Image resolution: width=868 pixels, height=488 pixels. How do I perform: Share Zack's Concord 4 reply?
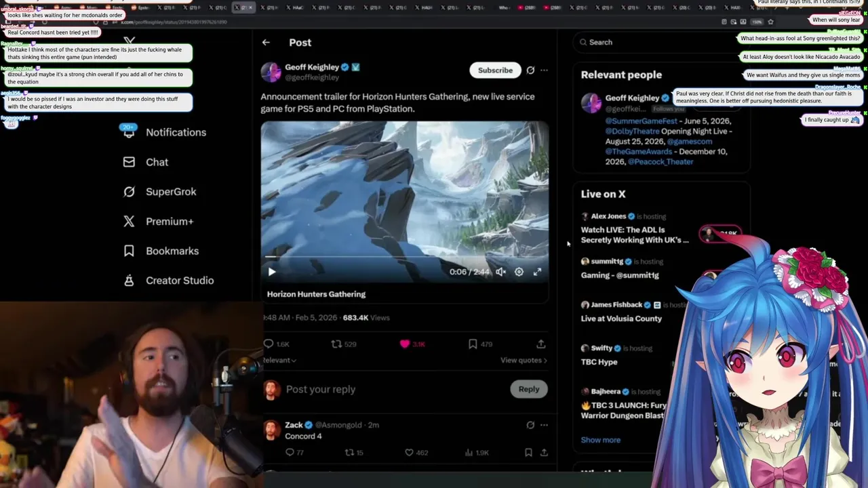[x=544, y=453]
